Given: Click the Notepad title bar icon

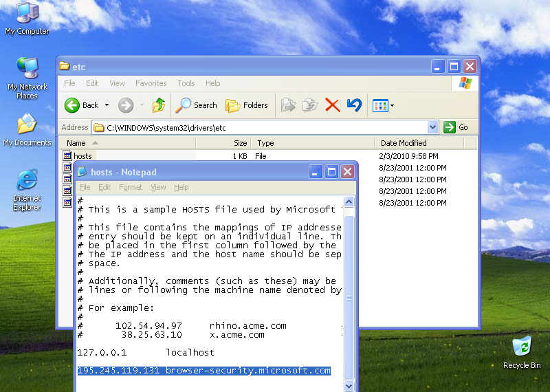Looking at the screenshot, I should click(x=82, y=172).
